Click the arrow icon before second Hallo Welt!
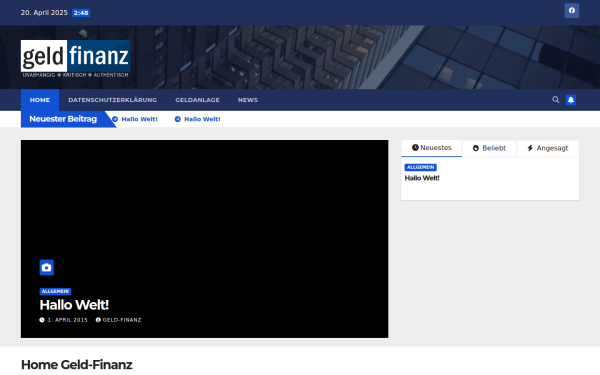The image size is (600, 375). (x=178, y=119)
